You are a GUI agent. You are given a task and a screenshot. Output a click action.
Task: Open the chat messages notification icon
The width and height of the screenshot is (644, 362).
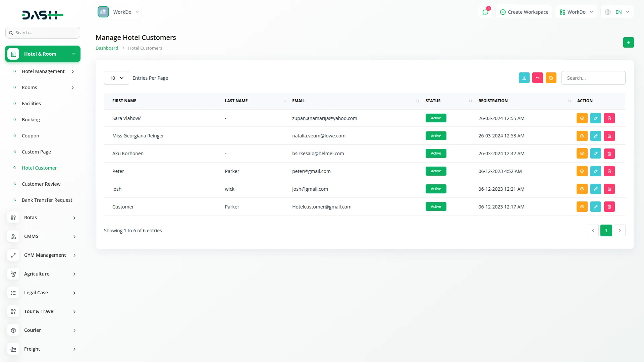click(x=485, y=12)
